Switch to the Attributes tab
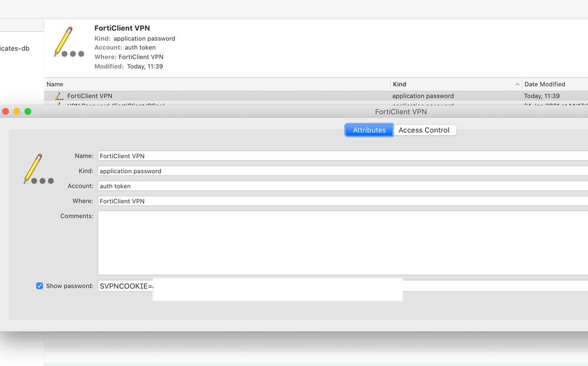The width and height of the screenshot is (588, 366). 369,130
